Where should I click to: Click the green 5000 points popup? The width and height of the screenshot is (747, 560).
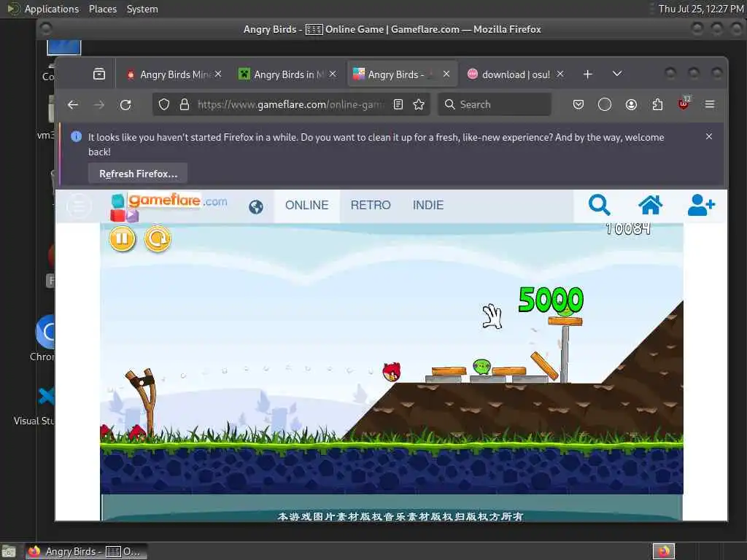(551, 300)
